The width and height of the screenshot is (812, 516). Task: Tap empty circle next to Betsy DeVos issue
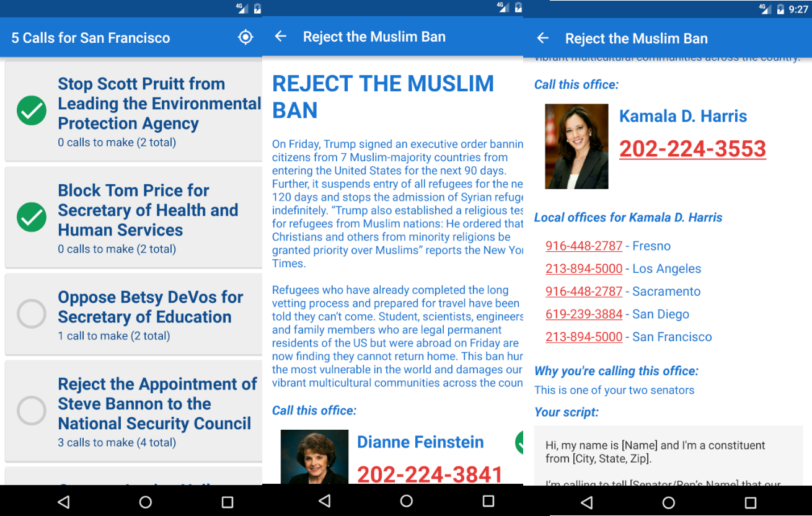32,314
